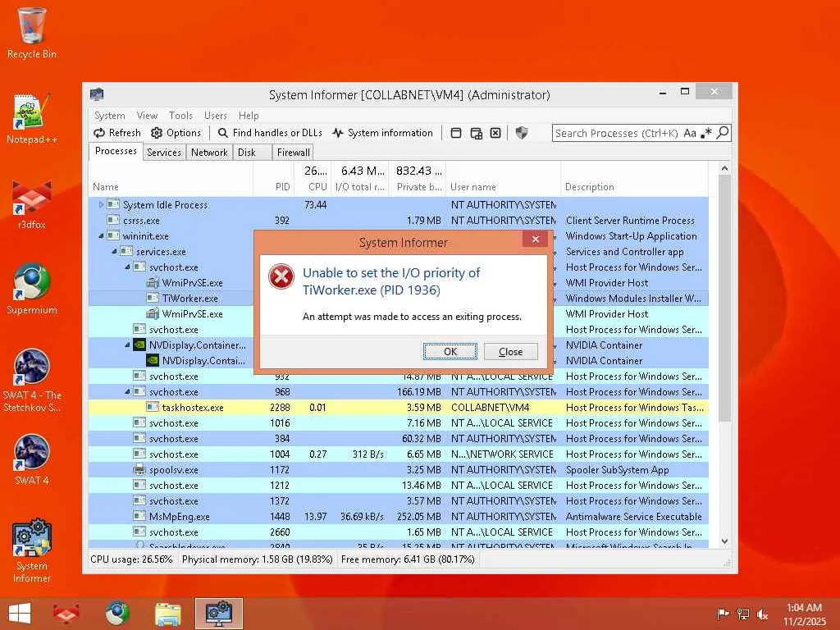Dismiss error dialog with red X

coord(535,239)
